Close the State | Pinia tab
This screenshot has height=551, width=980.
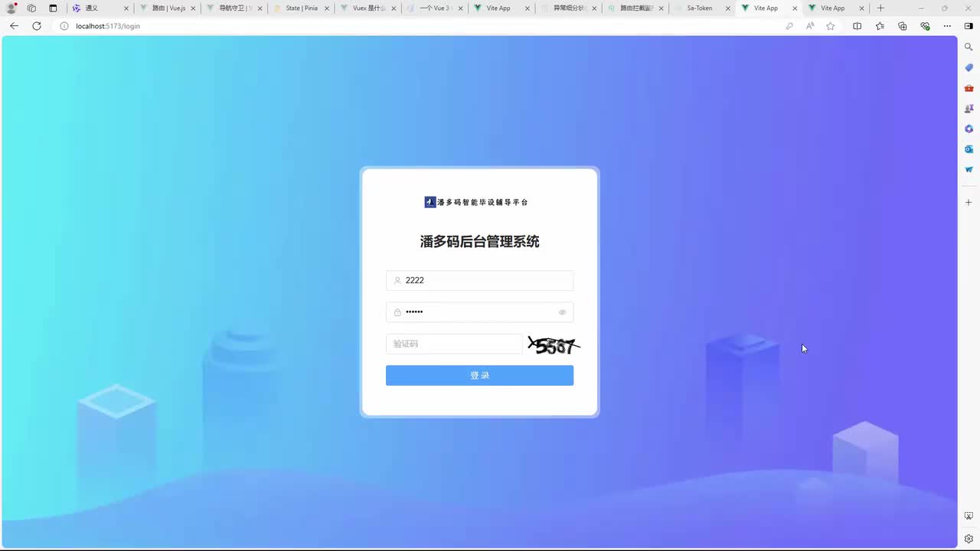pyautogui.click(x=327, y=8)
